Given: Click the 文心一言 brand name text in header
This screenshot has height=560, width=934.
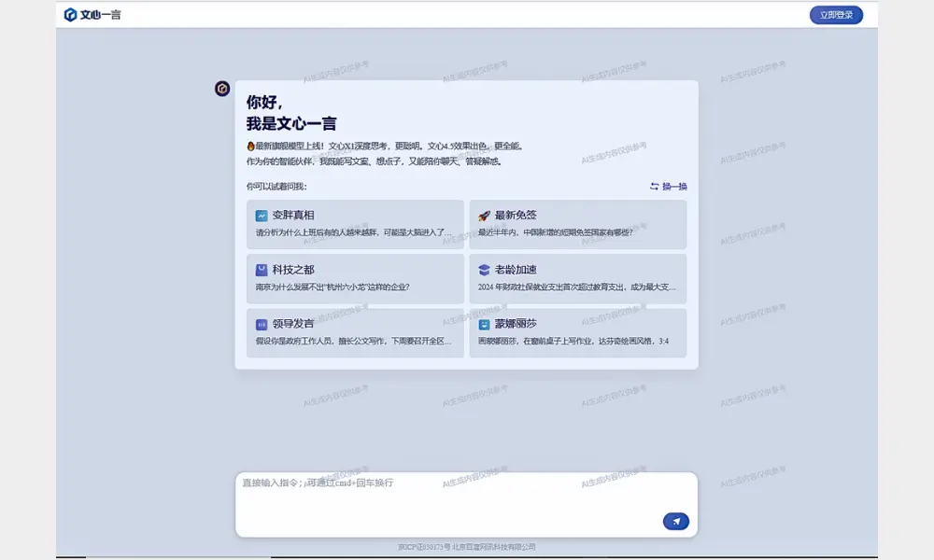Looking at the screenshot, I should click(x=100, y=15).
